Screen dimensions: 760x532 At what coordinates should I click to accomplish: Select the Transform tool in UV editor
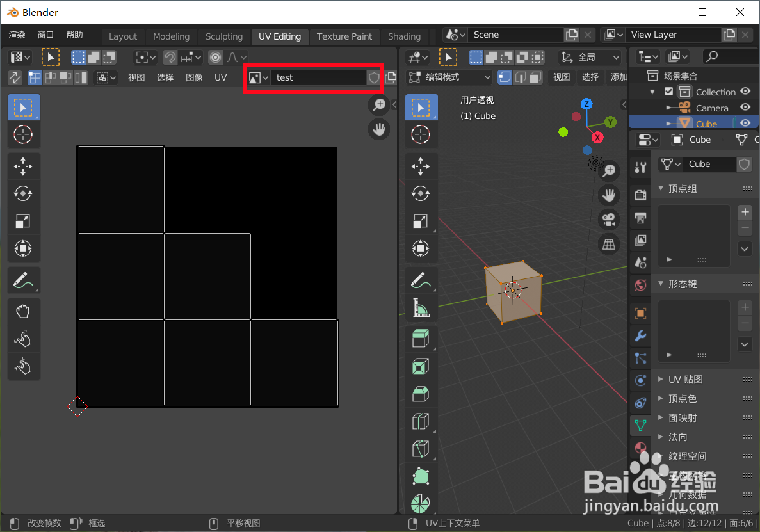[23, 248]
